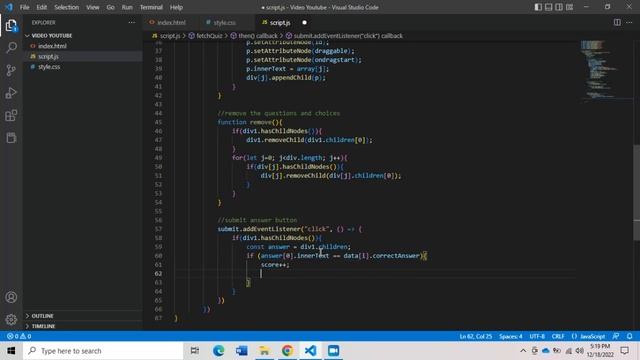
Task: Expand the TIMELINE section
Action: pyautogui.click(x=43, y=326)
